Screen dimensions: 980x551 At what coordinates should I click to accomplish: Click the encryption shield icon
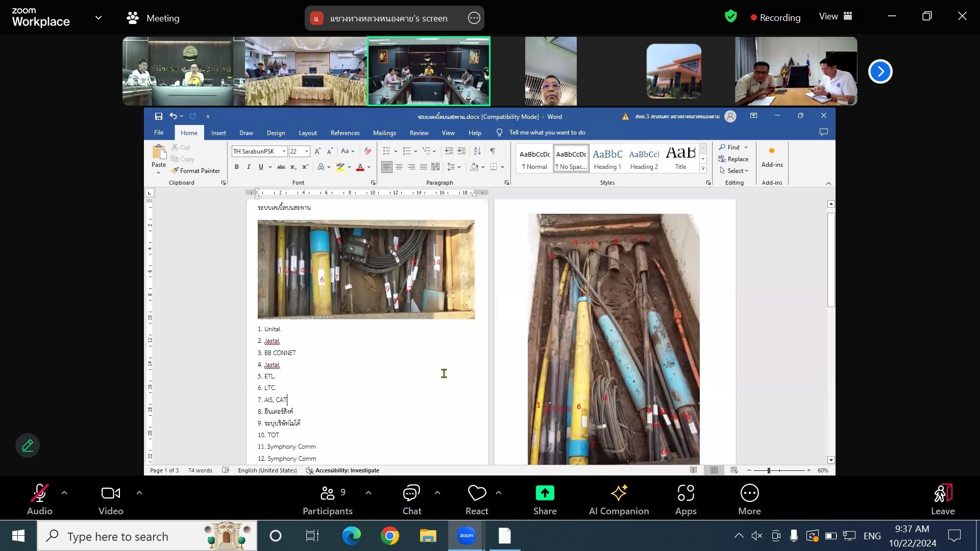point(730,17)
